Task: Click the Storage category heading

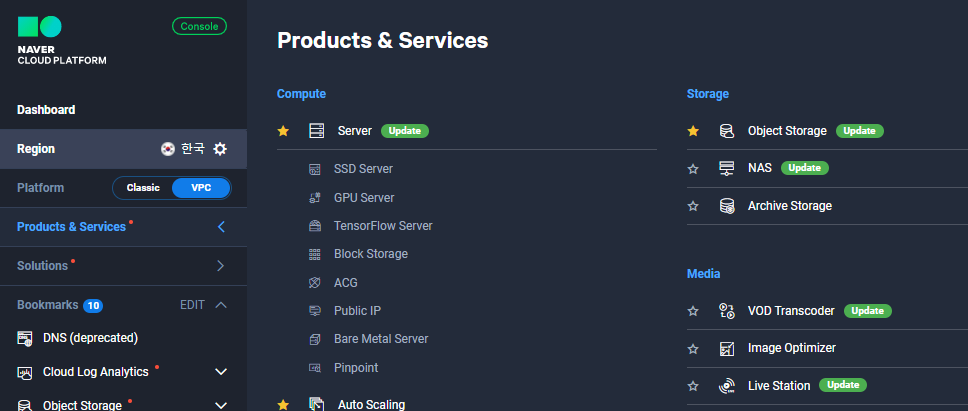Action: click(x=707, y=94)
